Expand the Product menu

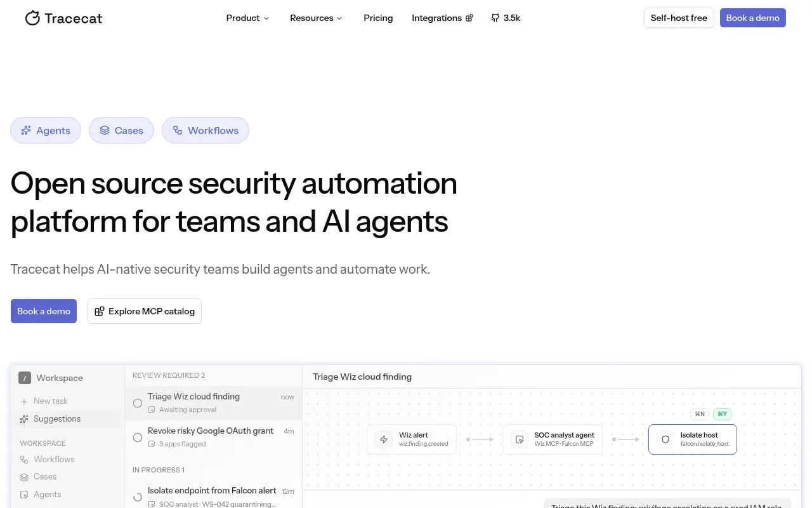click(247, 18)
